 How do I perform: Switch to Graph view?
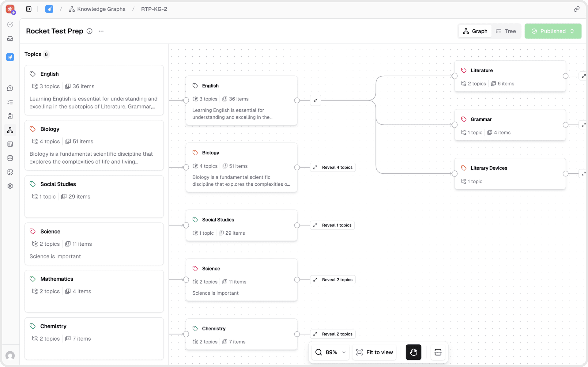tap(475, 31)
